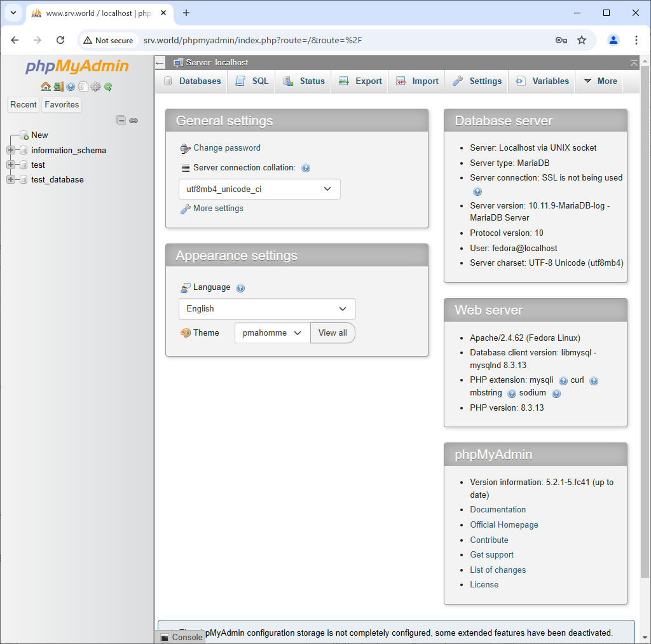
Task: Expand the test database node
Action: point(11,165)
